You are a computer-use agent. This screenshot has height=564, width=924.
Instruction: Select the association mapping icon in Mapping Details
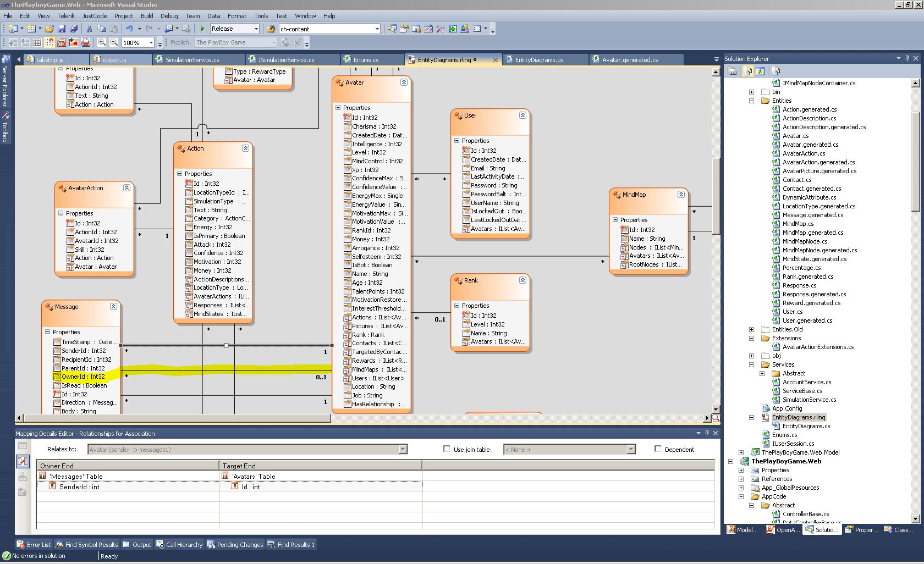(x=23, y=461)
